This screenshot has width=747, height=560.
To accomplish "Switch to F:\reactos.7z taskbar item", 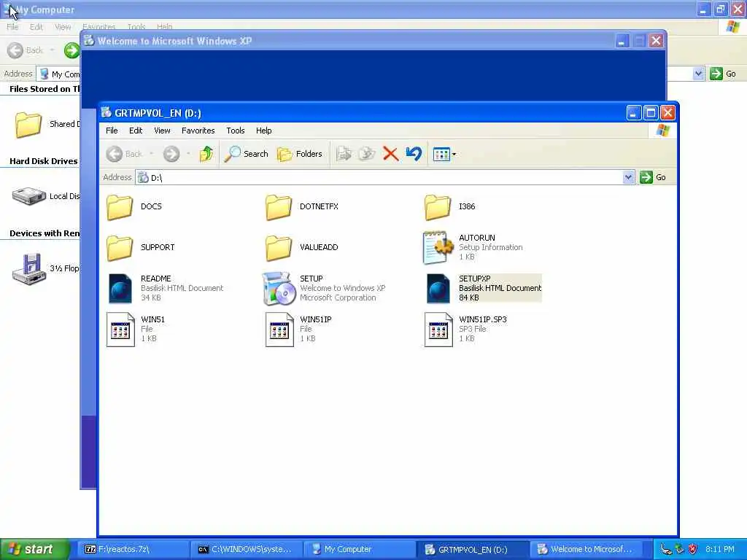I will point(135,549).
